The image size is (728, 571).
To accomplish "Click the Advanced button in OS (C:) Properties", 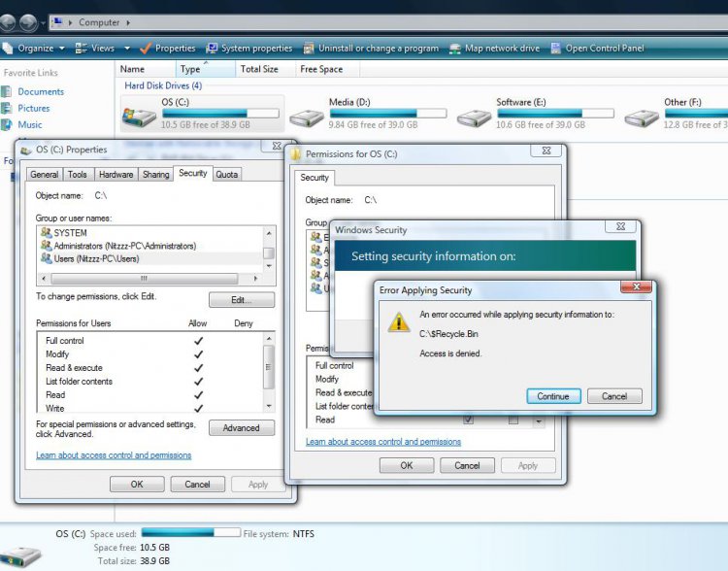I will tap(242, 428).
